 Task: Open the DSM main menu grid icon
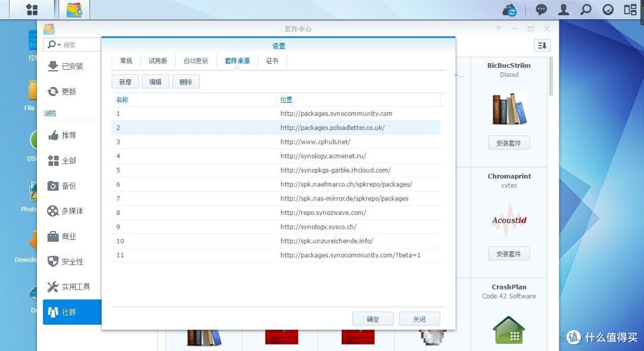(x=32, y=10)
